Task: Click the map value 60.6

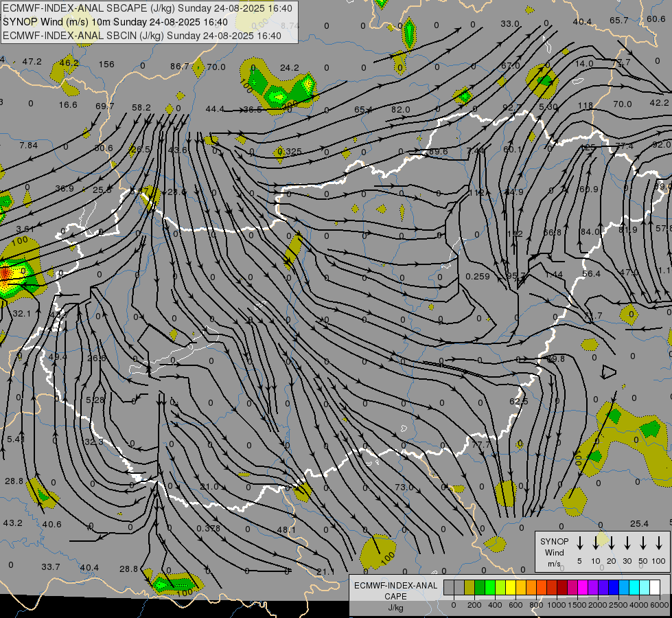Action: pyautogui.click(x=656, y=19)
